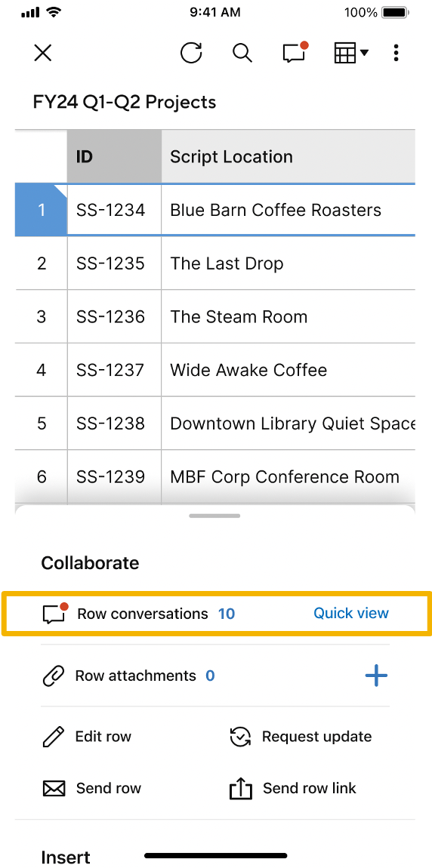Select row number 3 header

click(x=42, y=317)
